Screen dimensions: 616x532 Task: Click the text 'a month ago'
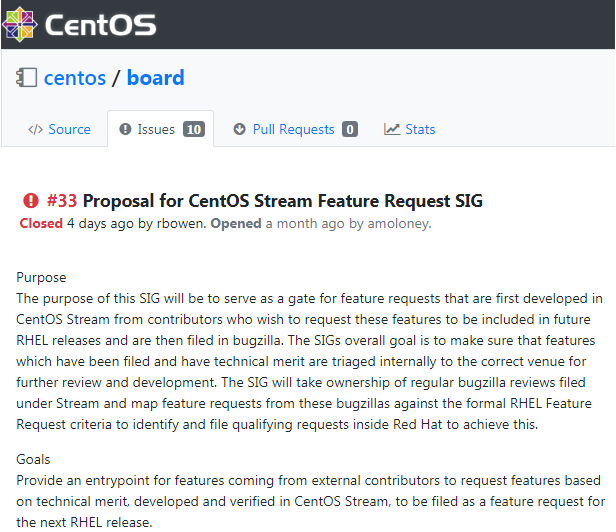click(x=305, y=224)
